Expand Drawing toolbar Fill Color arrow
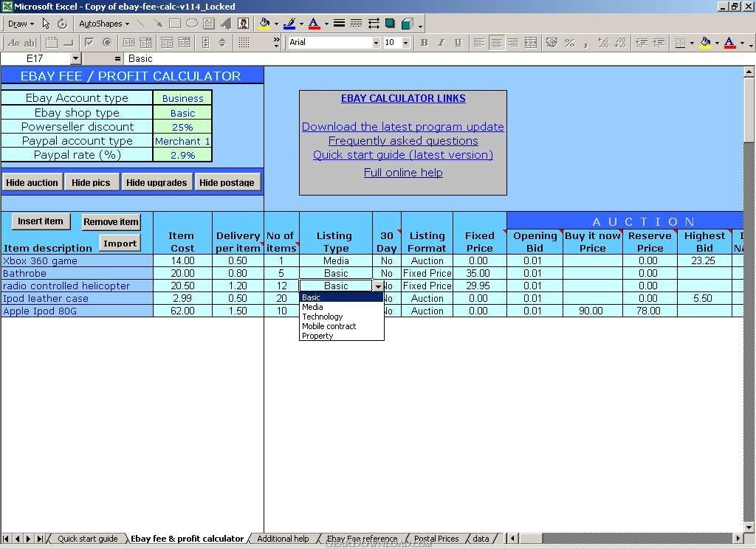The height and width of the screenshot is (549, 756). (276, 24)
